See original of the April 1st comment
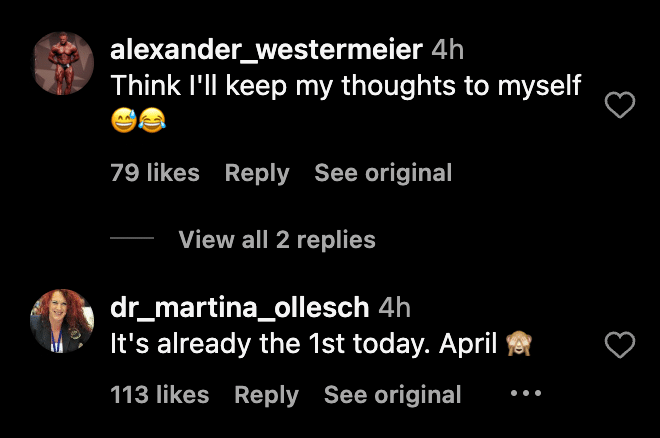This screenshot has height=438, width=660. (x=392, y=395)
